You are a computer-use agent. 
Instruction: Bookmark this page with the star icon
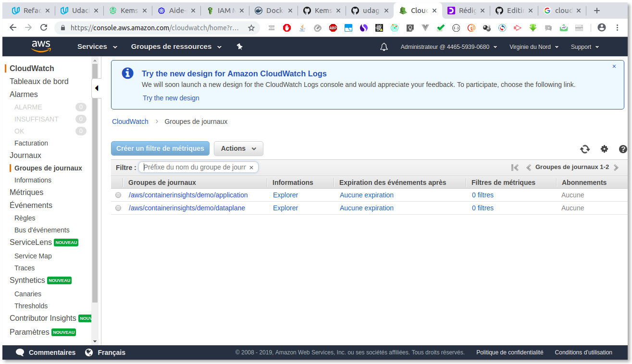click(251, 28)
